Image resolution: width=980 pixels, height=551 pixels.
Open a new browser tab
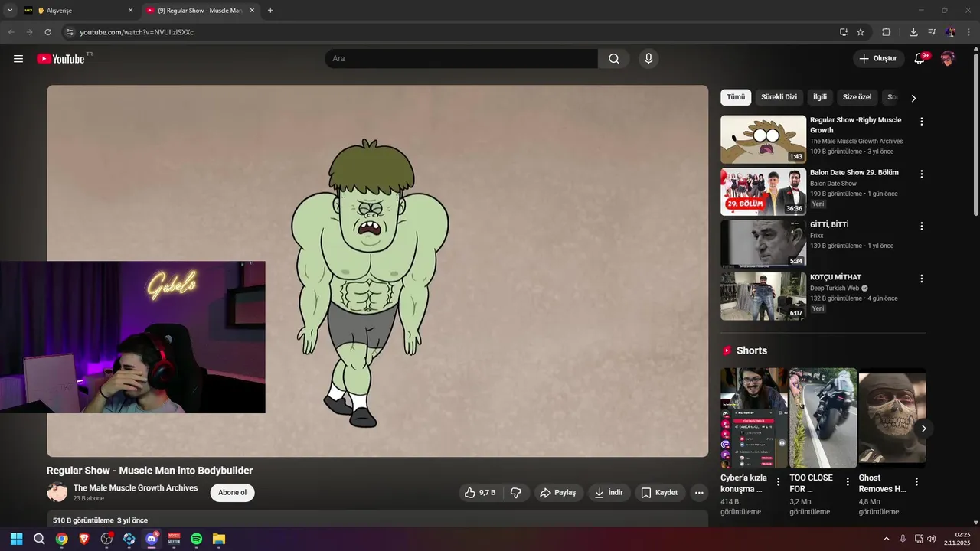pyautogui.click(x=270, y=11)
